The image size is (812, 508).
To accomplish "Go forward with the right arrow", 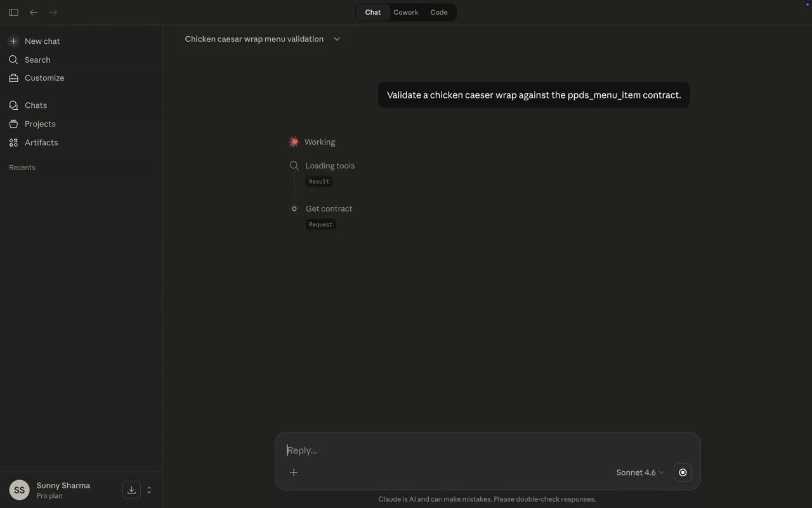I will tap(53, 12).
